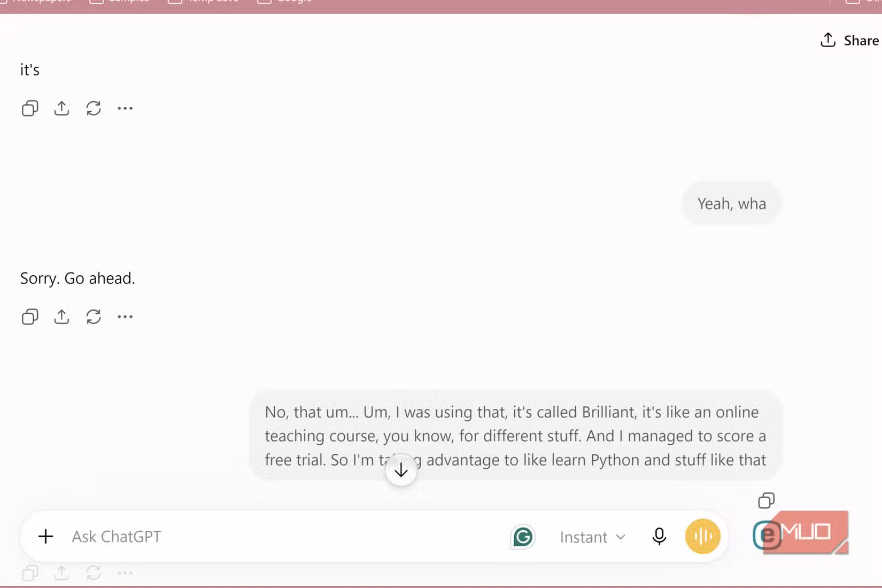The height and width of the screenshot is (588, 882).
Task: Open more options under "it's" response
Action: 125,109
